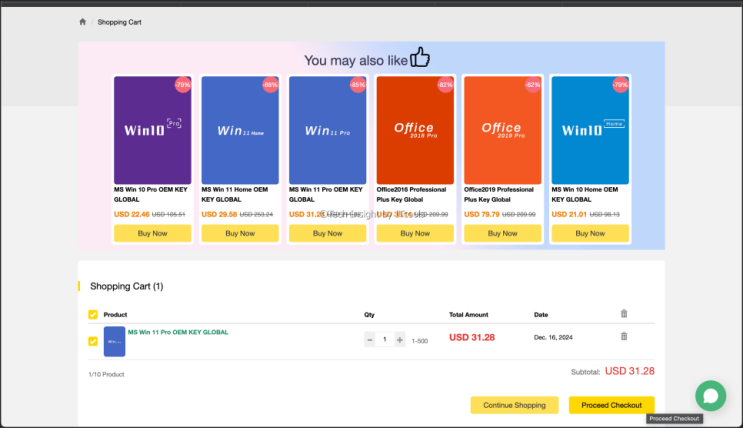This screenshot has width=743, height=428.
Task: Click the Qty column header
Action: coord(369,315)
